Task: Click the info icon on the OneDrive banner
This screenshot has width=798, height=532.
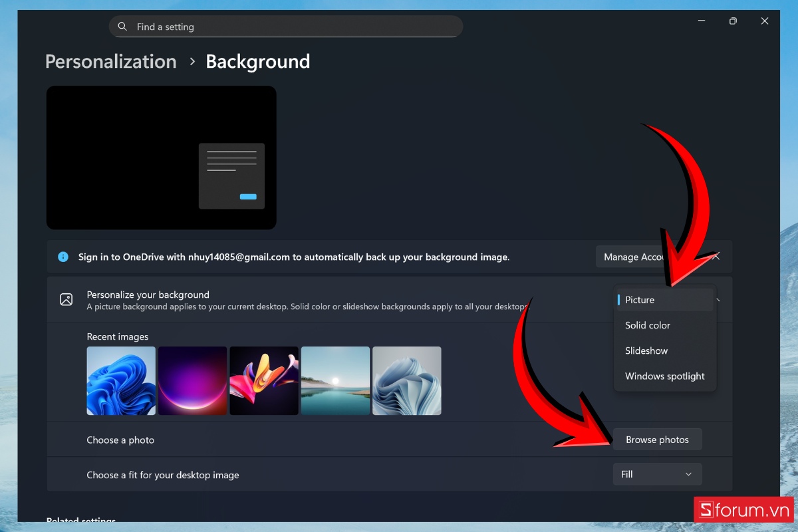Action: point(63,257)
